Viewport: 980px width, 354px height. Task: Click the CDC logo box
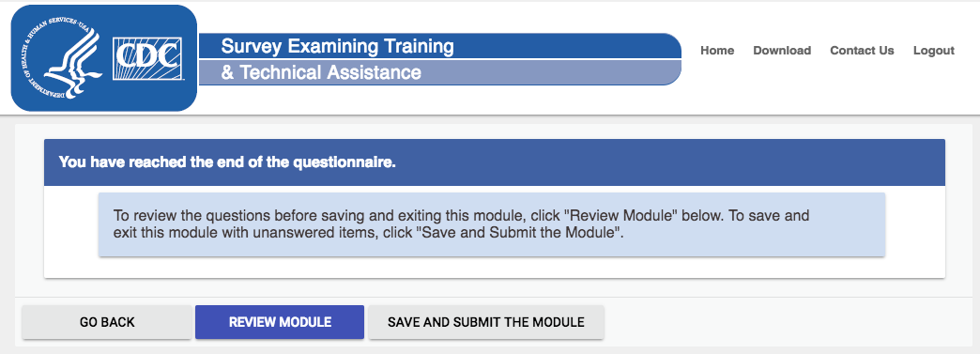(146, 59)
